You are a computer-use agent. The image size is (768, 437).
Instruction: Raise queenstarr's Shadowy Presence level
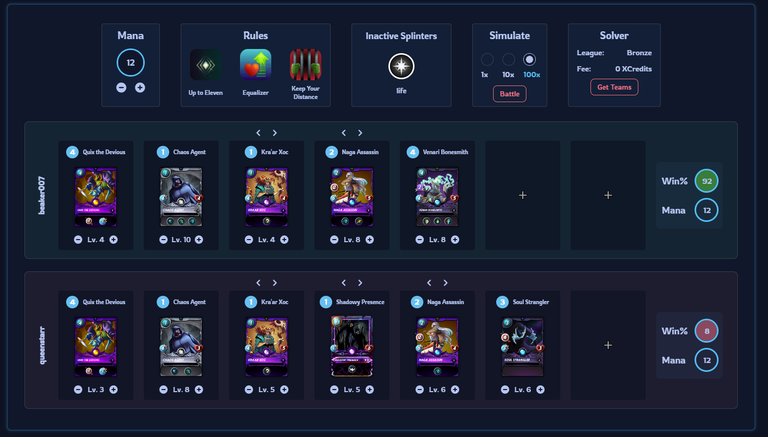[x=370, y=389]
